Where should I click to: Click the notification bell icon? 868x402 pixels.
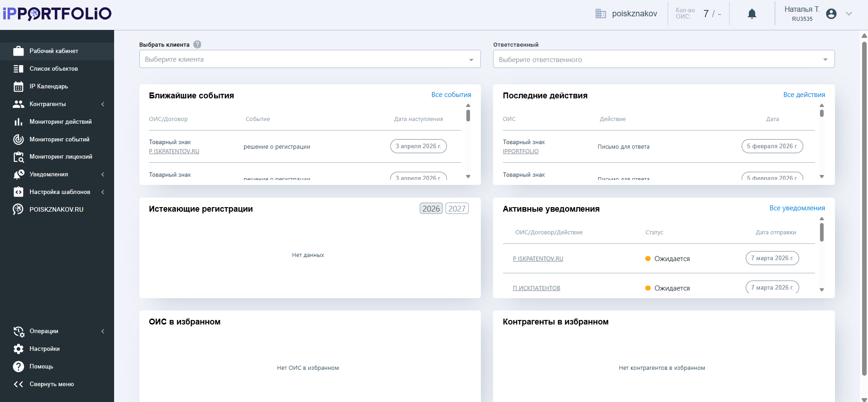(752, 14)
